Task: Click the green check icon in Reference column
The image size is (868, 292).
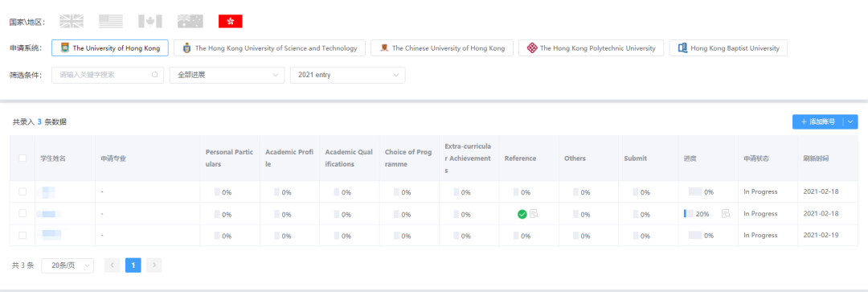Action: click(522, 214)
